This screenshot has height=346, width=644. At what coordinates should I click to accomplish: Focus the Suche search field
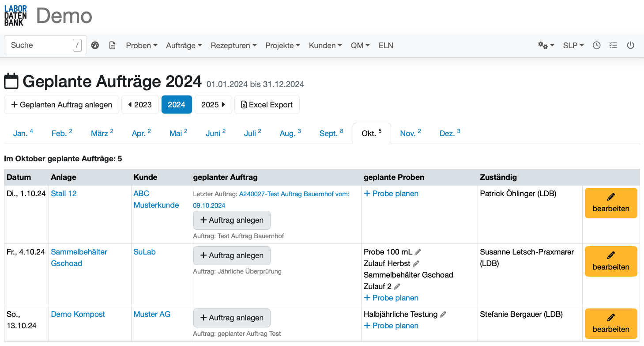click(x=40, y=45)
